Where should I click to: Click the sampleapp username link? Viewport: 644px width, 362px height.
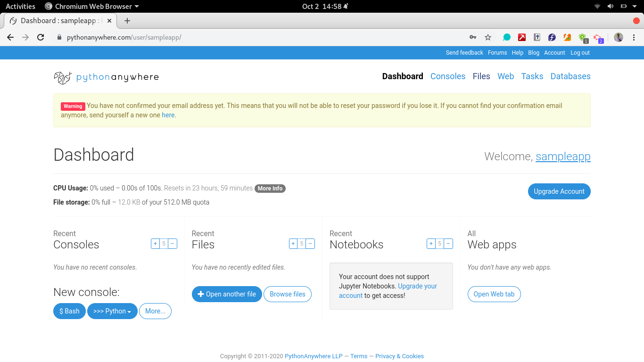(563, 156)
